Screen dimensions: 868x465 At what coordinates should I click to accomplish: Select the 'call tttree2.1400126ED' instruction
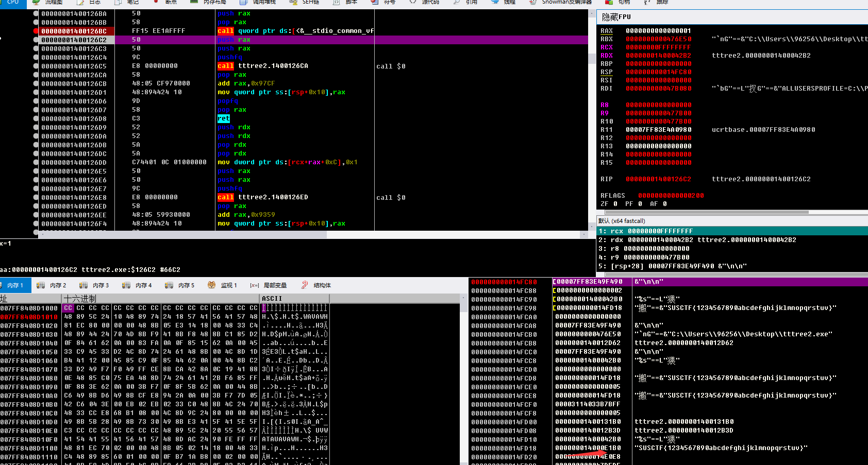click(263, 197)
